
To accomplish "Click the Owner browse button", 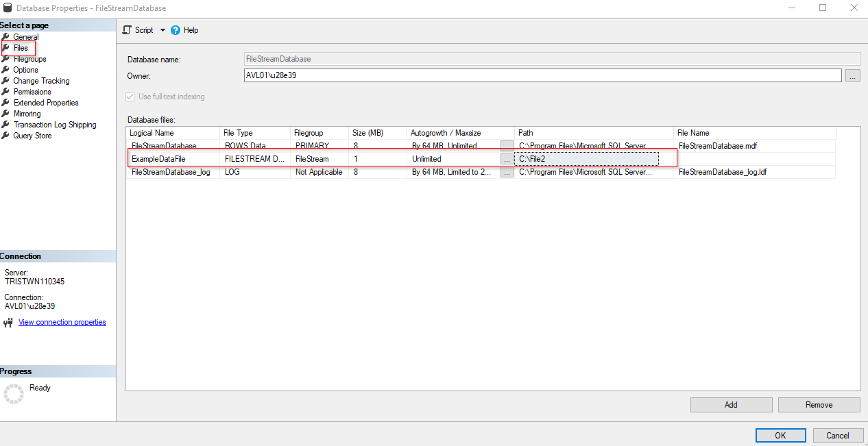I will [852, 75].
